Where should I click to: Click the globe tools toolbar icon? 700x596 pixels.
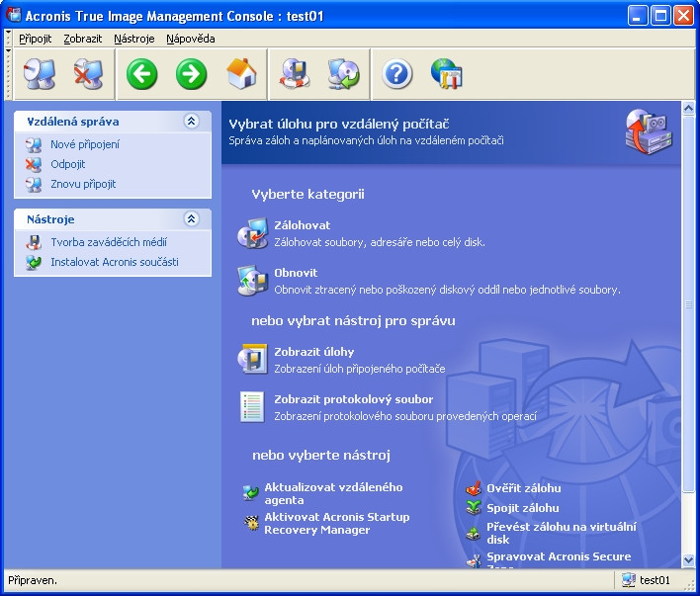pyautogui.click(x=447, y=74)
